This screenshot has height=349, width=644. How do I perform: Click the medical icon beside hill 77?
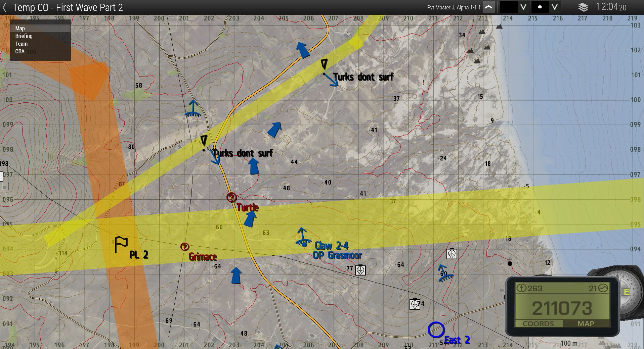tap(360, 270)
